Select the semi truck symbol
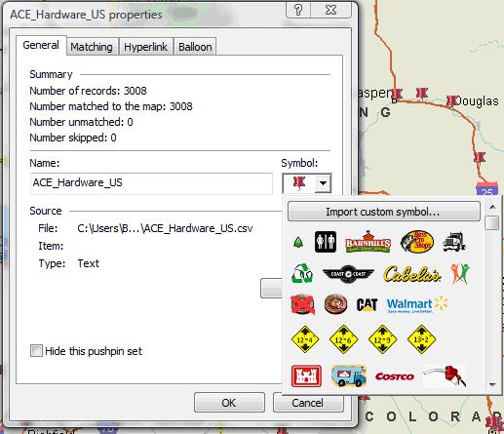 [x=454, y=242]
